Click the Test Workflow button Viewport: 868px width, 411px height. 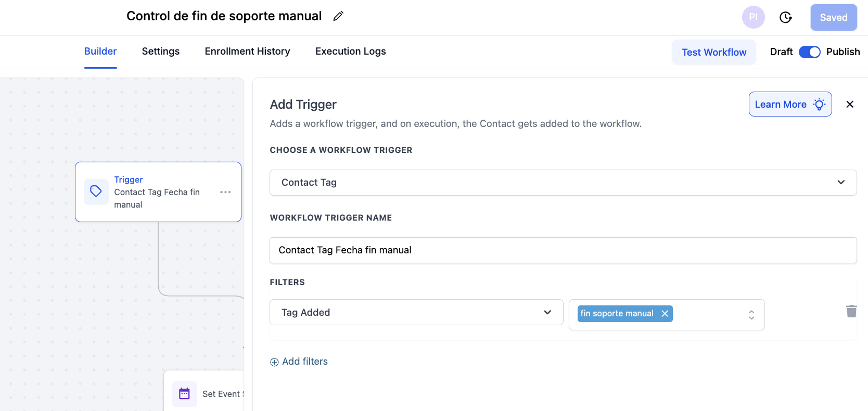[x=713, y=52]
